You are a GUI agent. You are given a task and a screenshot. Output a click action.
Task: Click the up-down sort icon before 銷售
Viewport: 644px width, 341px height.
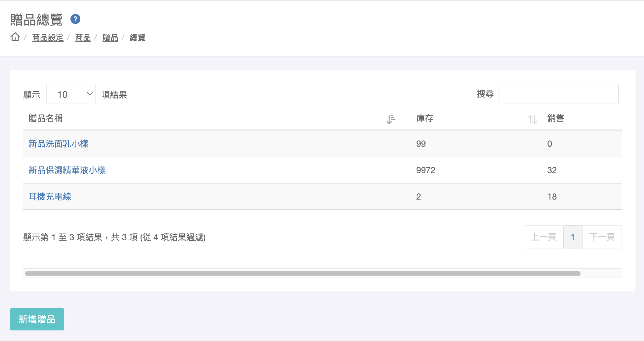[532, 119]
